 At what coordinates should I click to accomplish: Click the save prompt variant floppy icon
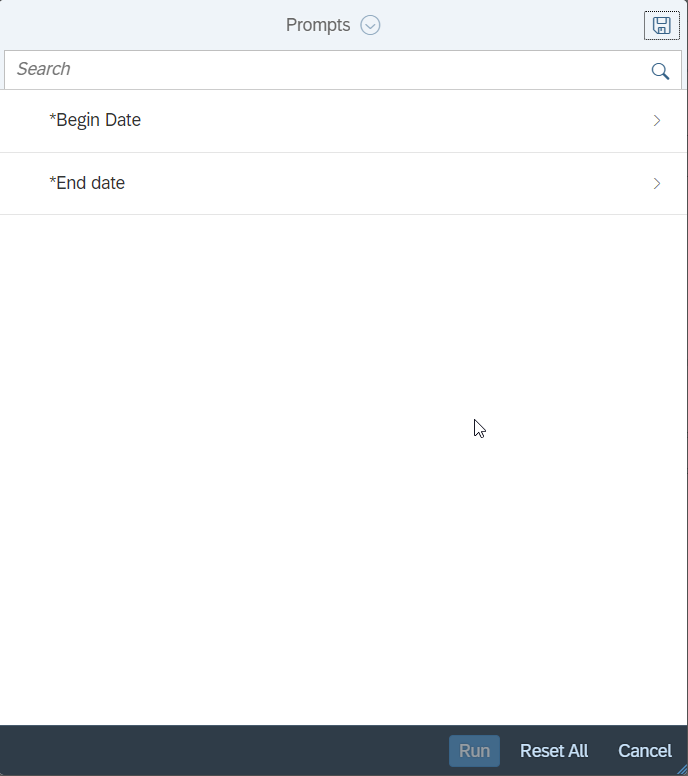[x=661, y=25]
